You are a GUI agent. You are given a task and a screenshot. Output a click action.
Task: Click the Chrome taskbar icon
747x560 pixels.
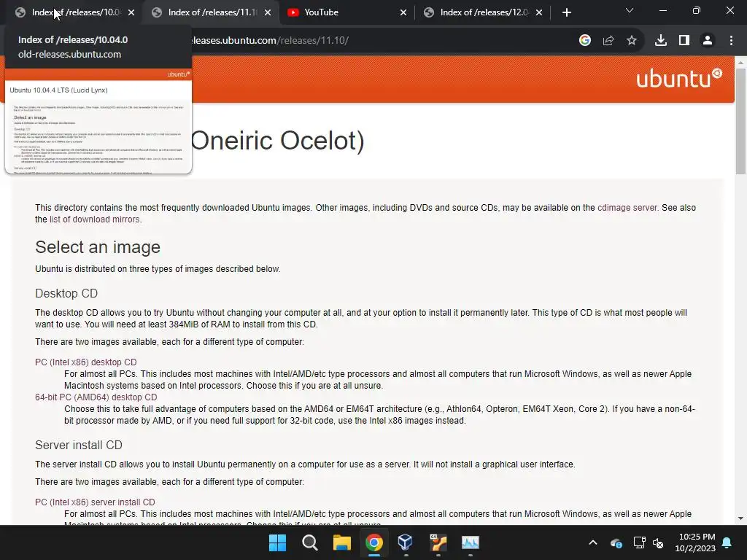point(374,542)
